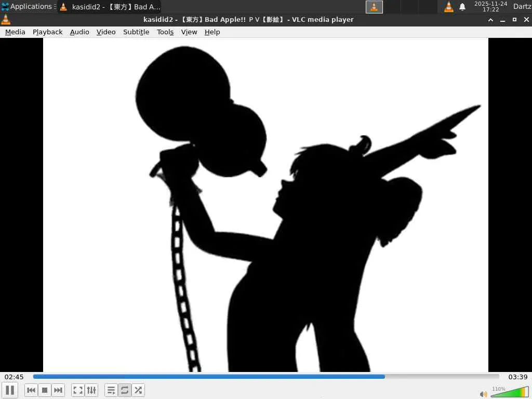
Task: Seek on the playback progress bar
Action: click(266, 377)
